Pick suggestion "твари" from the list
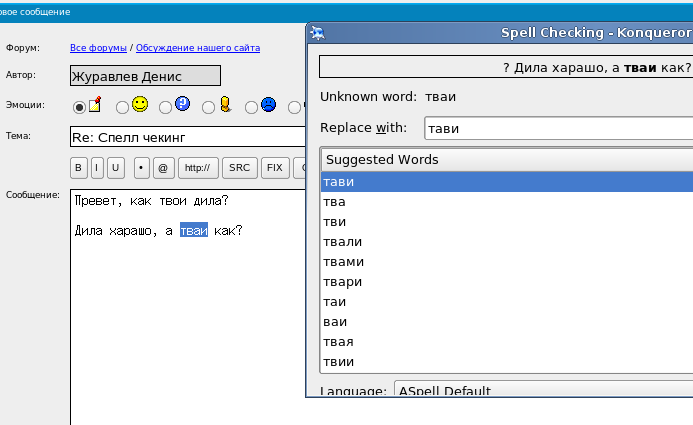 click(343, 281)
